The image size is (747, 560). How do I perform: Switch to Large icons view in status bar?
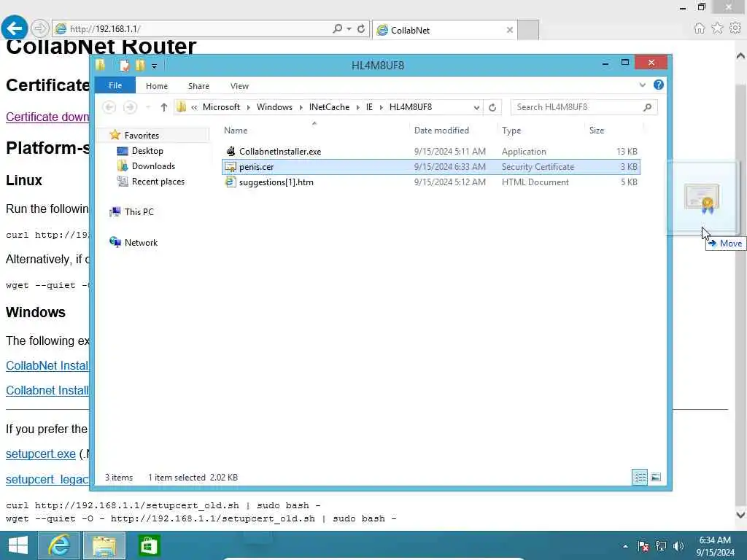point(656,477)
